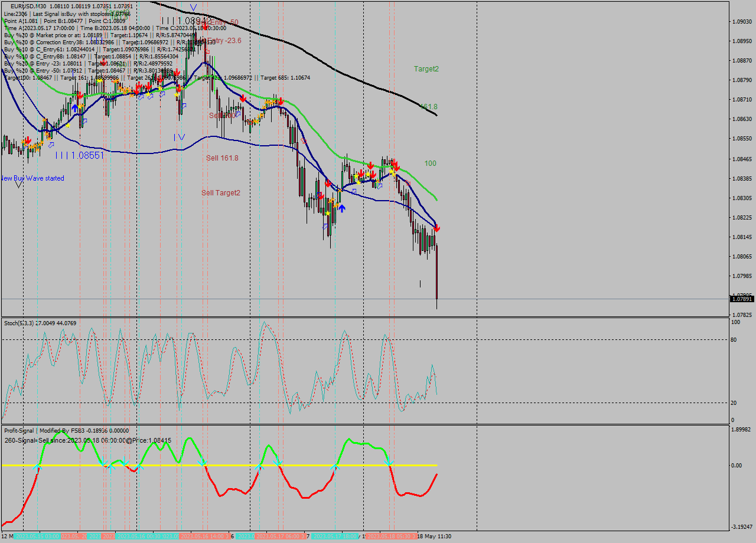756x543 pixels.
Task: Click the current price tag 1.07891
Action: point(742,299)
